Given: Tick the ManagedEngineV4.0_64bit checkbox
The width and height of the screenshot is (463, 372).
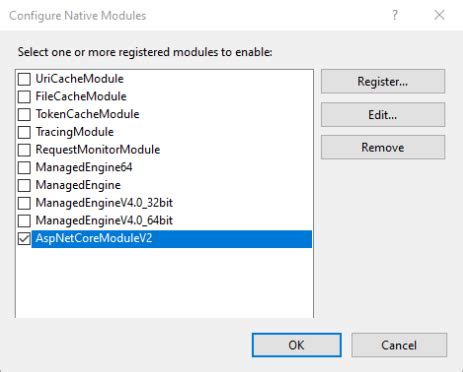Looking at the screenshot, I should pyautogui.click(x=24, y=221).
